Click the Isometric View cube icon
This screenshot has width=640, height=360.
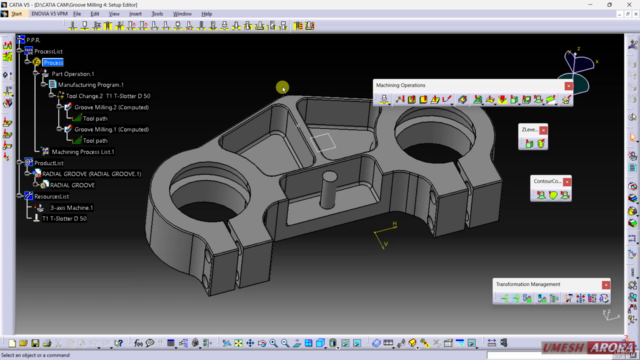coord(320,343)
